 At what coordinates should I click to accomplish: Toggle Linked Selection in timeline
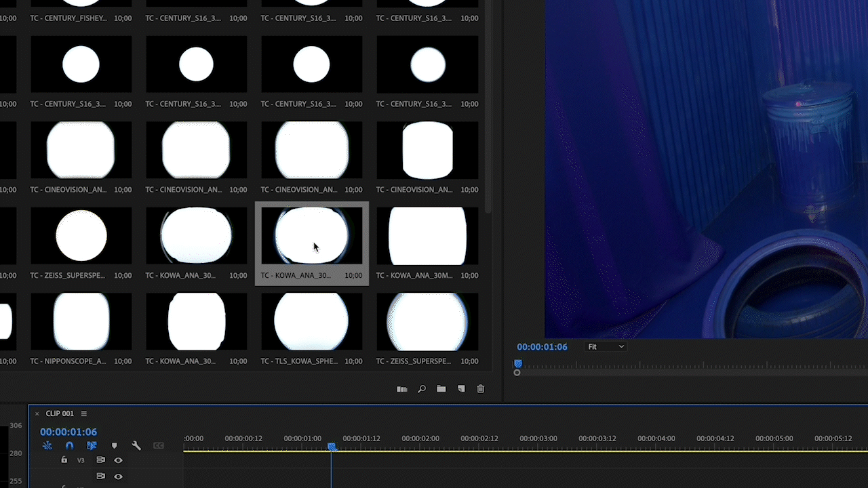(92, 446)
